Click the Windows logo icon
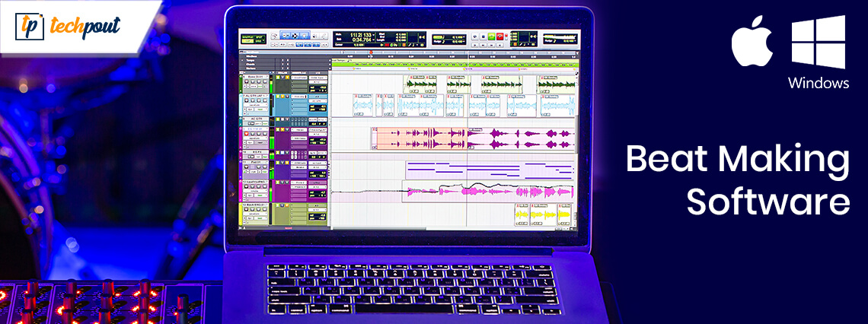Viewport: 868px width, 324px height. (818, 43)
